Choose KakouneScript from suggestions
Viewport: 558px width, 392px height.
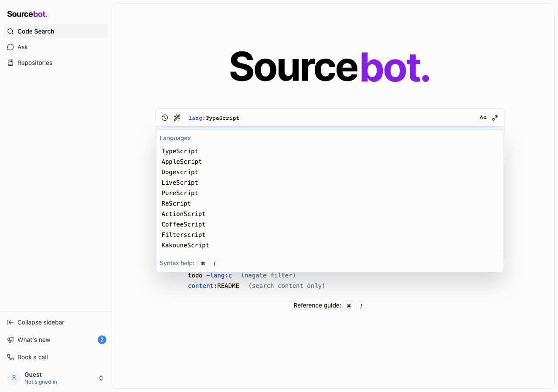point(330,245)
